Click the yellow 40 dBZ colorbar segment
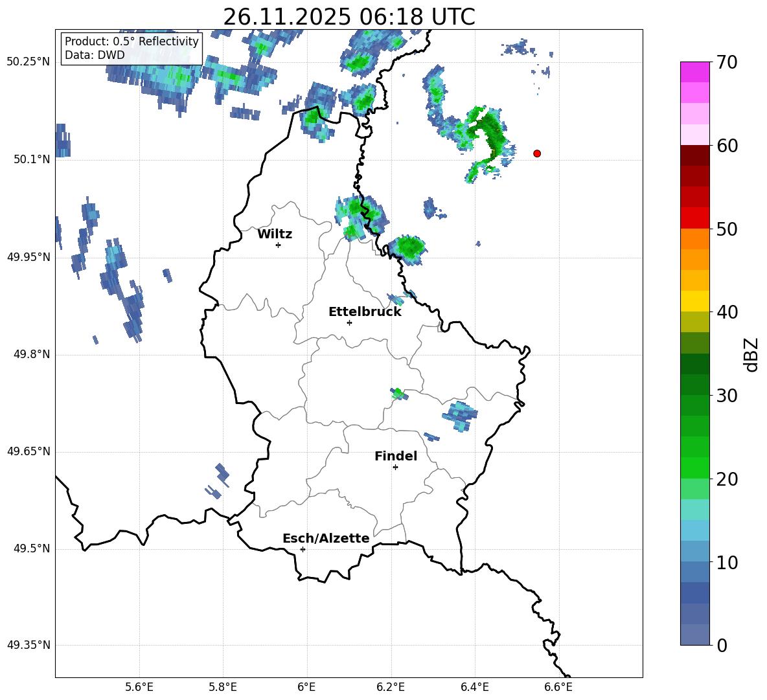Screen dimensions: 767x700 click(x=695, y=301)
